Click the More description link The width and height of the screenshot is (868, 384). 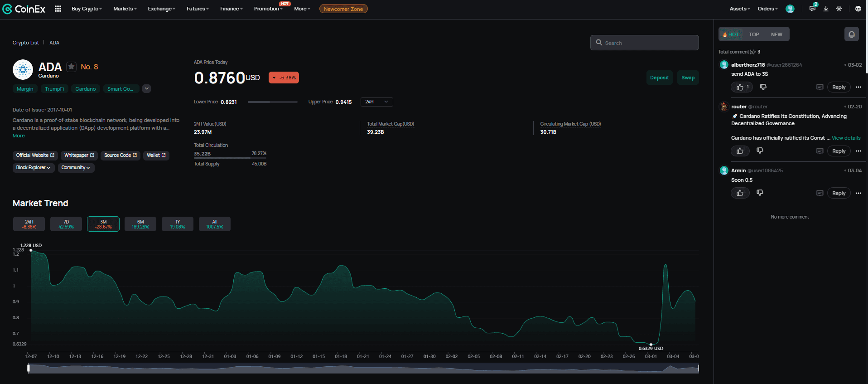(x=19, y=136)
